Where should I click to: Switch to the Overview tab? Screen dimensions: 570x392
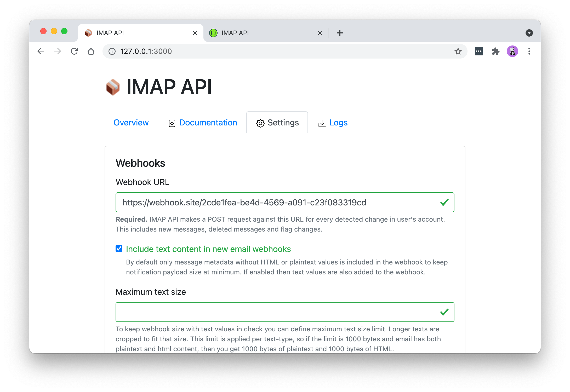(x=131, y=123)
